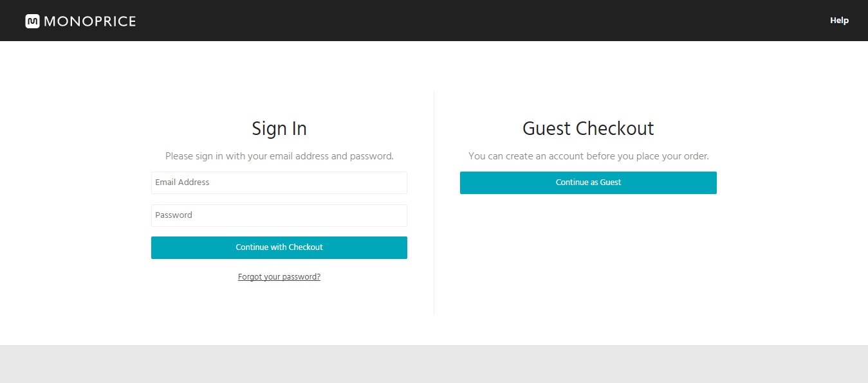868x383 pixels.
Task: Click the create an account notice text
Action: tap(588, 156)
